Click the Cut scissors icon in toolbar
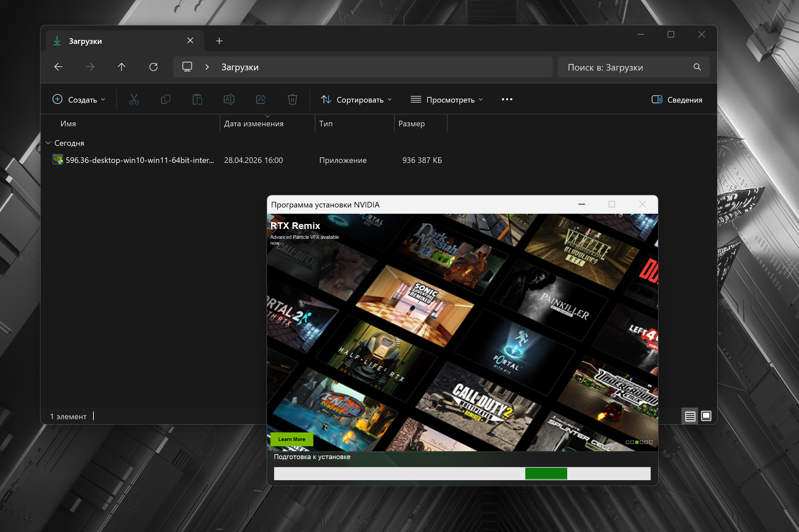Viewport: 799px width, 532px height. point(134,99)
